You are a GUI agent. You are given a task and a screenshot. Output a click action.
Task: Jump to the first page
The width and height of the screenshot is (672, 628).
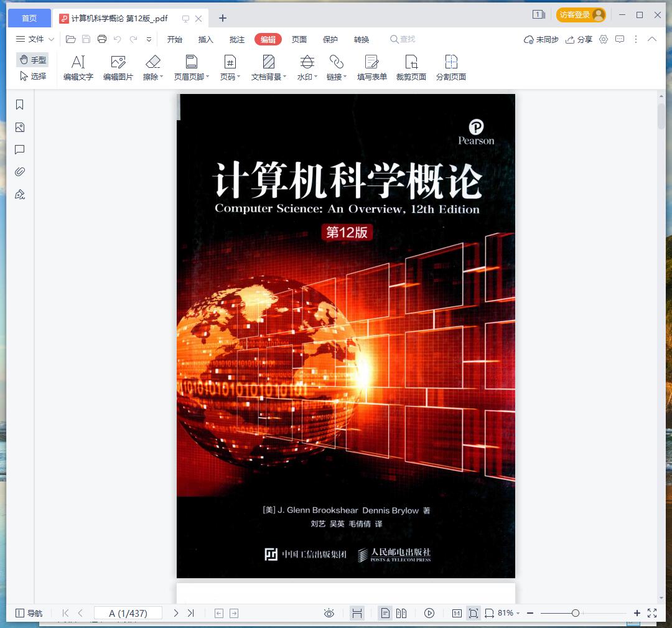[65, 614]
